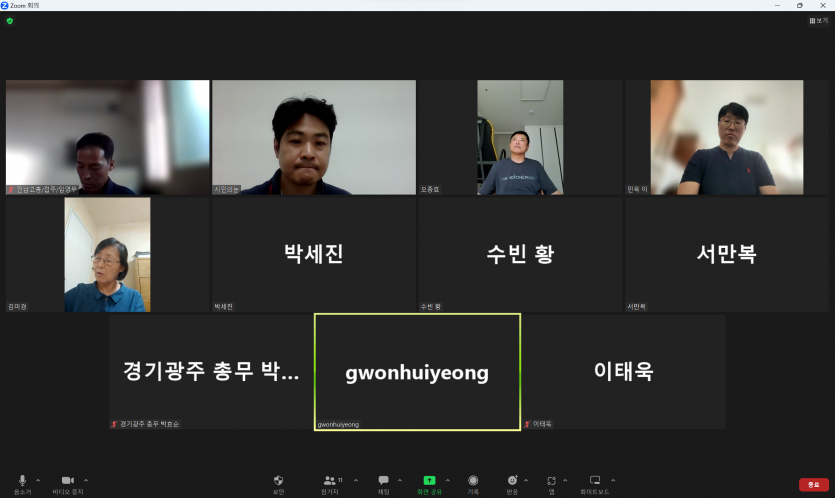Open the Participants (참가자) panel
Viewport: 835px width, 498px height.
coord(330,481)
